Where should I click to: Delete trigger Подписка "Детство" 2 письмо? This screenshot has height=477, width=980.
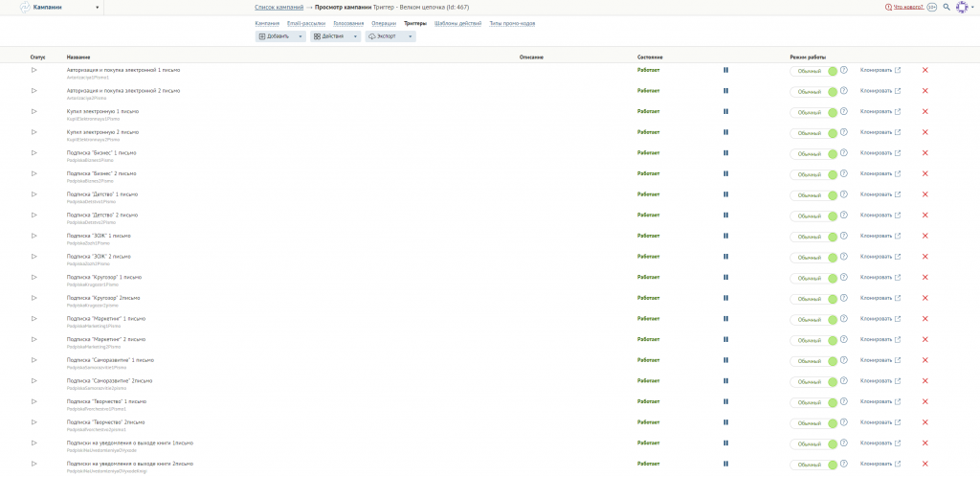pyautogui.click(x=925, y=216)
